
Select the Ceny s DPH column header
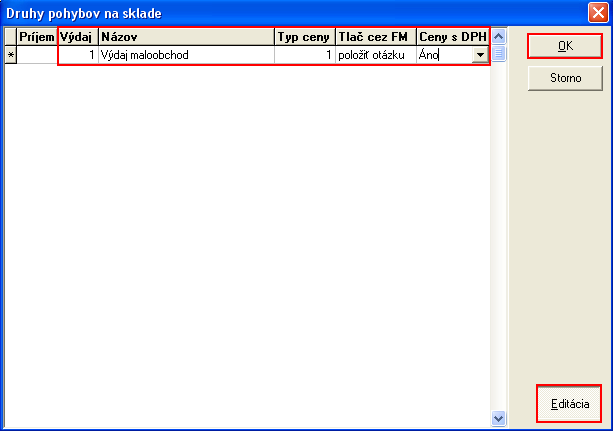click(x=453, y=37)
